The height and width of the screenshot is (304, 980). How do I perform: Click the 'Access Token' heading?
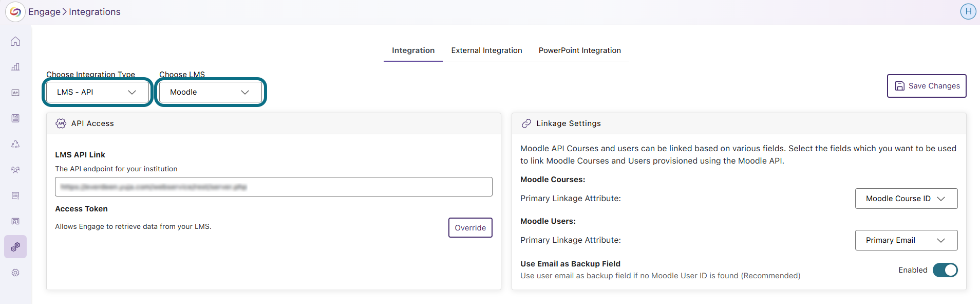pyautogui.click(x=81, y=209)
